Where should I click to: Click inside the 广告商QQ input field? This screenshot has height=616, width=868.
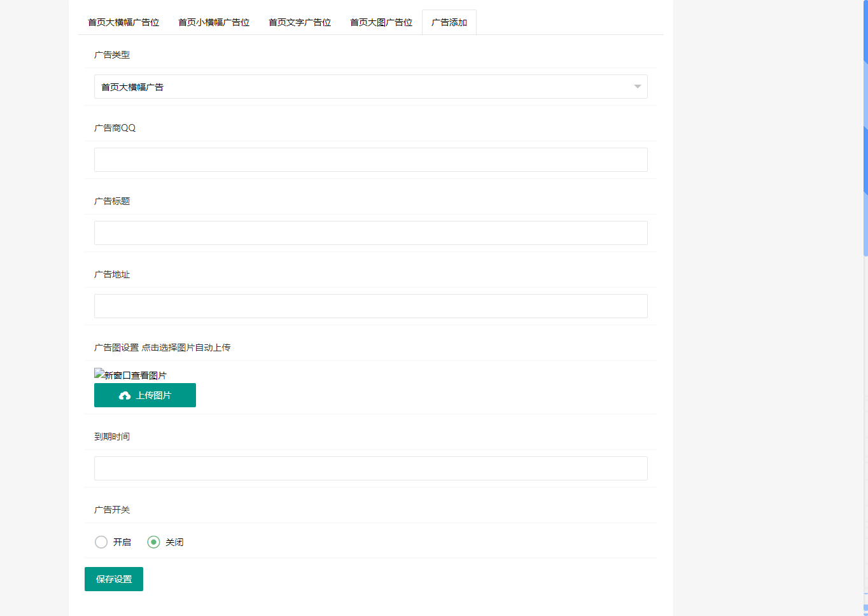click(x=371, y=159)
